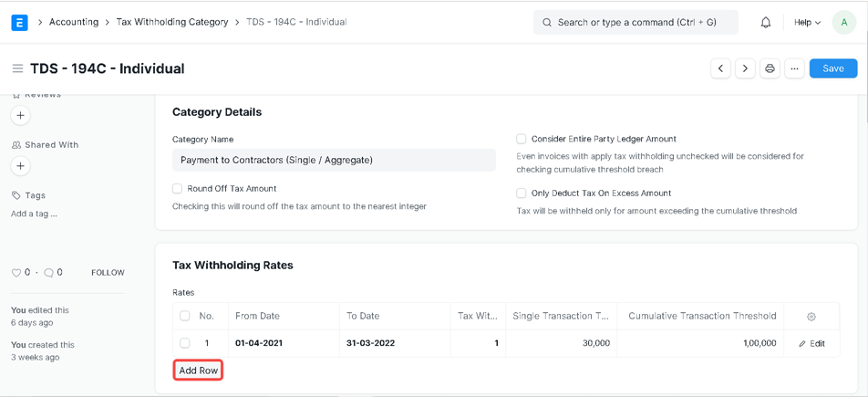Check the Round Off Tax Amount box
This screenshot has height=397, width=868.
(x=178, y=189)
